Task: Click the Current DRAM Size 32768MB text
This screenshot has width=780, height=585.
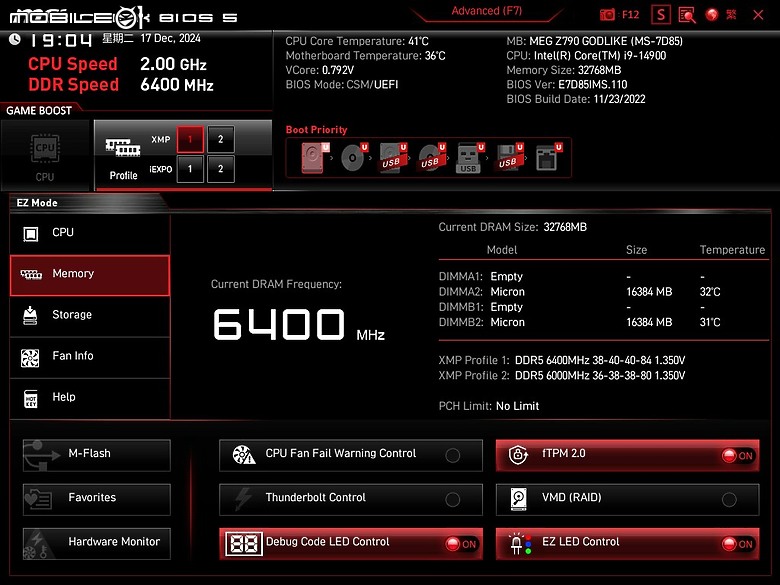Action: (x=512, y=227)
